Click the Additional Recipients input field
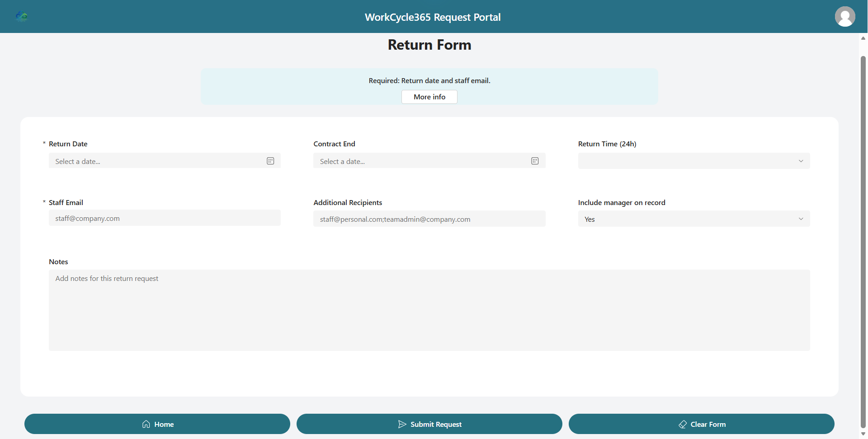This screenshot has width=868, height=439. tap(429, 219)
